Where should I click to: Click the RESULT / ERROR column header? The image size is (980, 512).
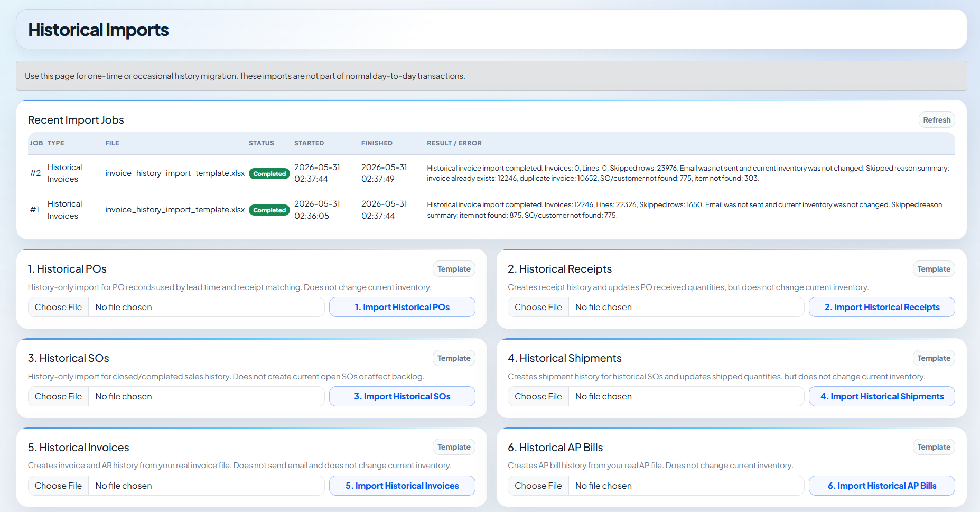(454, 143)
